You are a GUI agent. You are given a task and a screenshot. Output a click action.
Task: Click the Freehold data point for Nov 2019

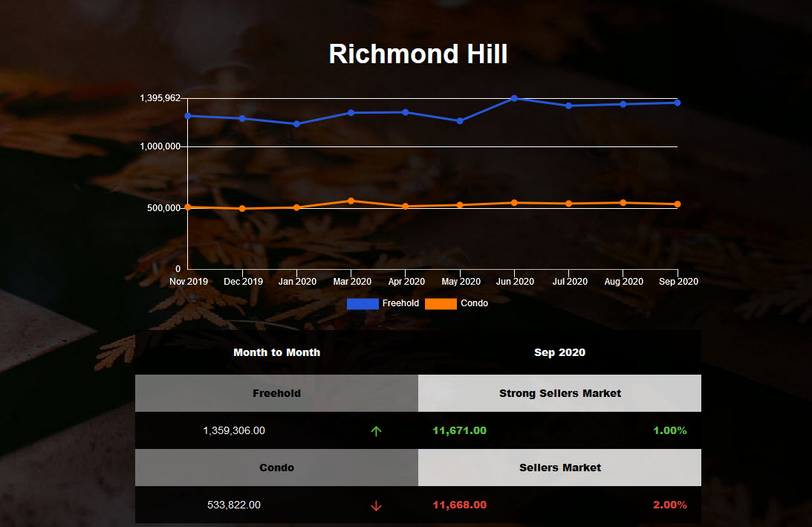click(188, 115)
